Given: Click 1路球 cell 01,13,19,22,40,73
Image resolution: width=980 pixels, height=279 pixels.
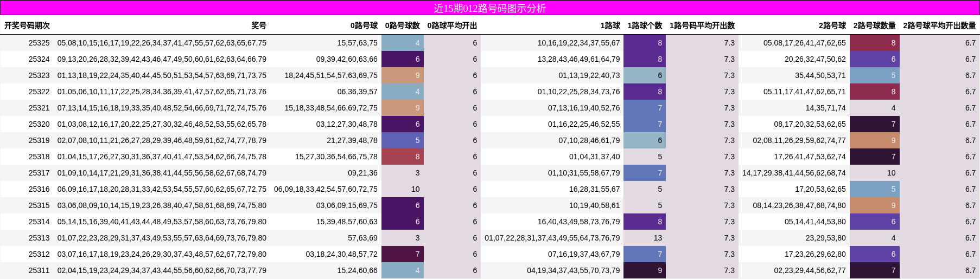Looking at the screenshot, I should pyautogui.click(x=589, y=75).
